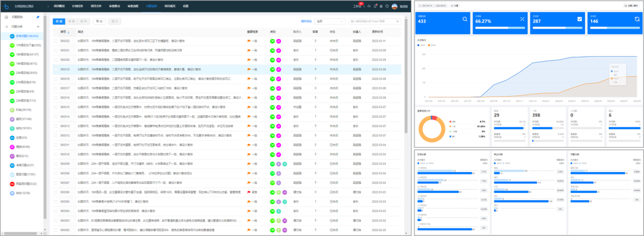
Task: Click magenta category badge in row 000320
Action: point(278,60)
